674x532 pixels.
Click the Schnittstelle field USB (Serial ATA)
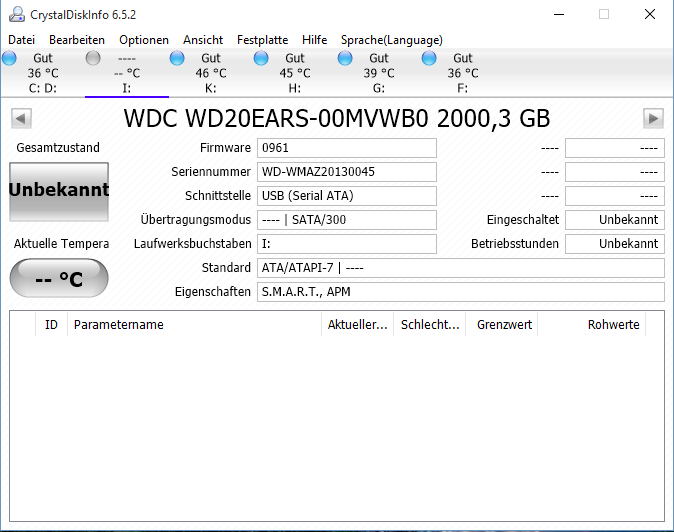347,196
